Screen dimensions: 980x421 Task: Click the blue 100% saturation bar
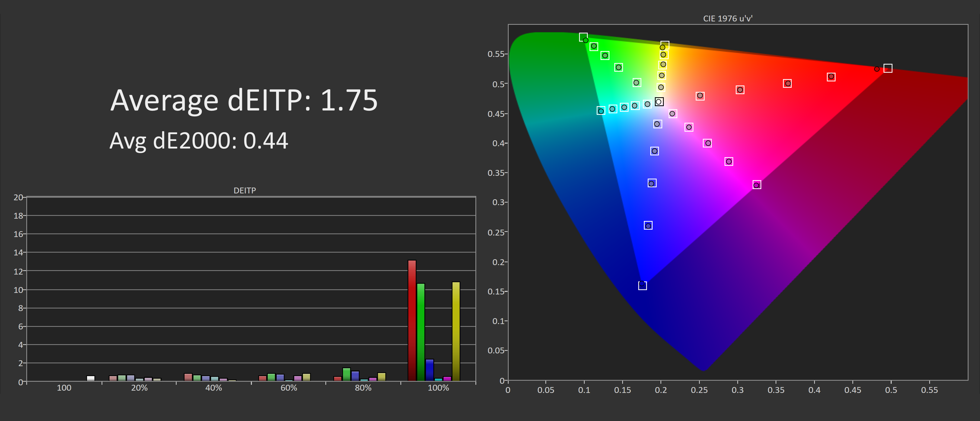430,370
